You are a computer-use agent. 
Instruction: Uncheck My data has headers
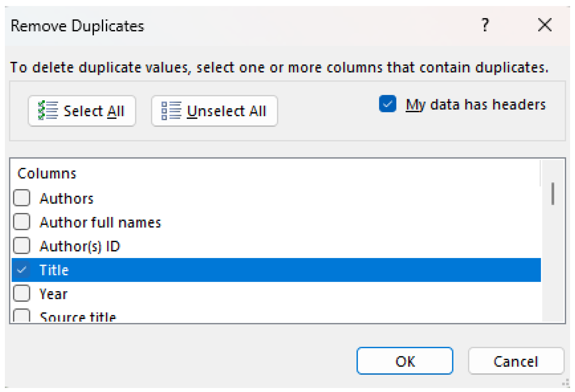pyautogui.click(x=387, y=104)
